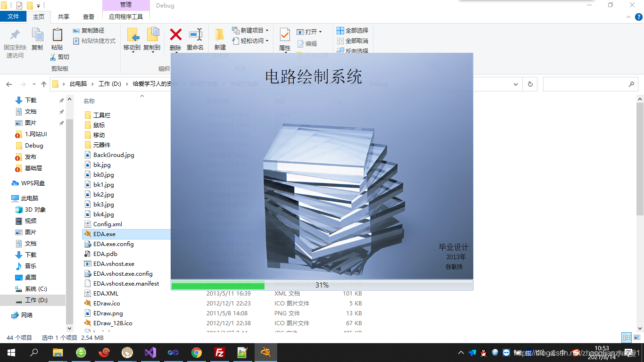The image size is (644, 362).
Task: Click the Cut (剪切) scissors icon
Action: pyautogui.click(x=53, y=57)
